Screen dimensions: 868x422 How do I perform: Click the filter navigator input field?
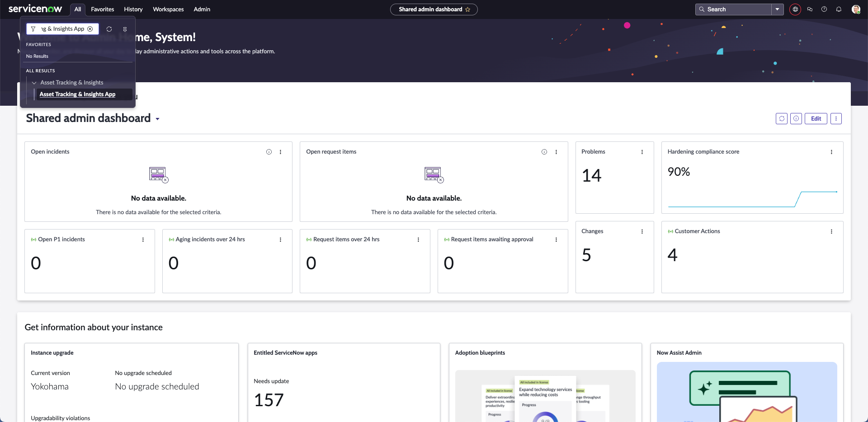click(62, 29)
